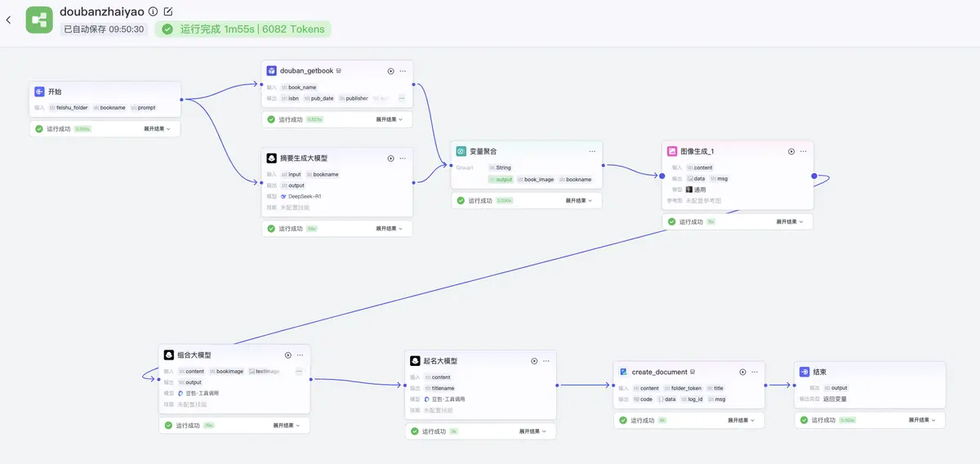Click the 开始 node icon
980x464 pixels.
39,91
